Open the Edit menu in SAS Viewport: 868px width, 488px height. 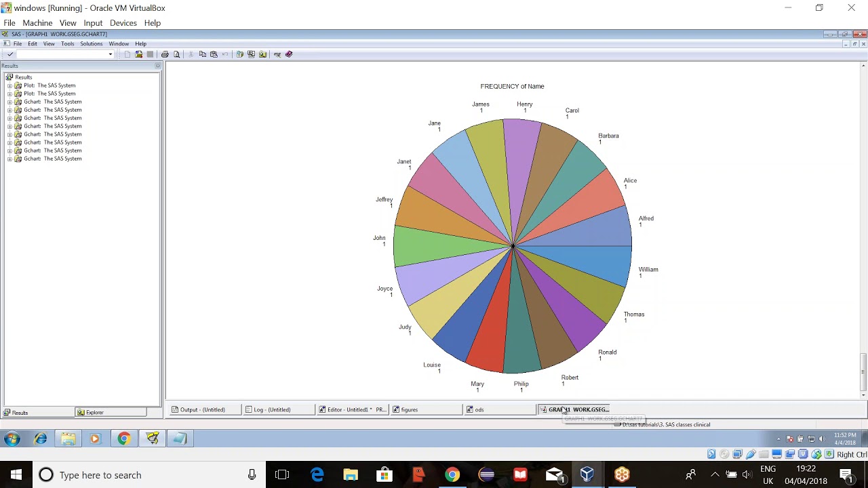point(33,43)
